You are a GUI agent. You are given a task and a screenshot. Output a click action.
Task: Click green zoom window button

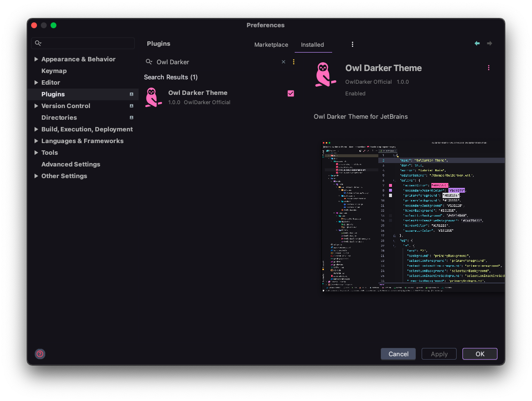pos(53,25)
